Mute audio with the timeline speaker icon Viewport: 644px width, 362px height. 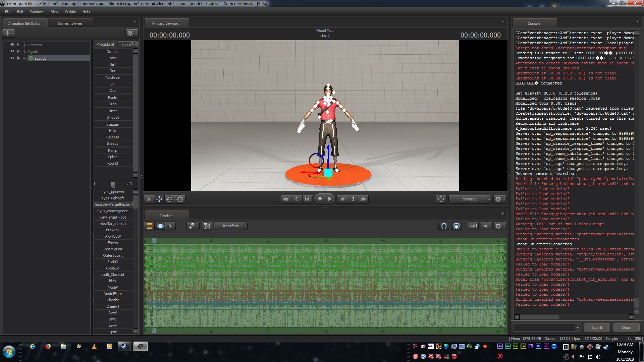tap(486, 226)
